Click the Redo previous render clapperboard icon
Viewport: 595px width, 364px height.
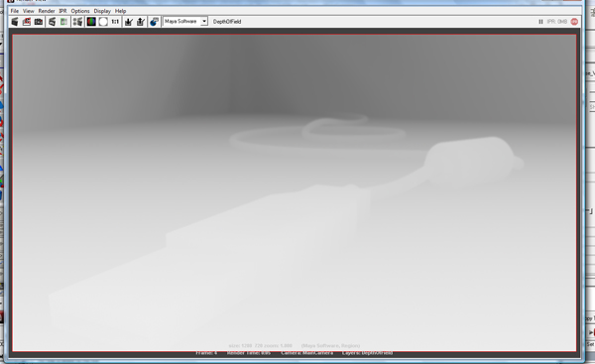point(15,22)
